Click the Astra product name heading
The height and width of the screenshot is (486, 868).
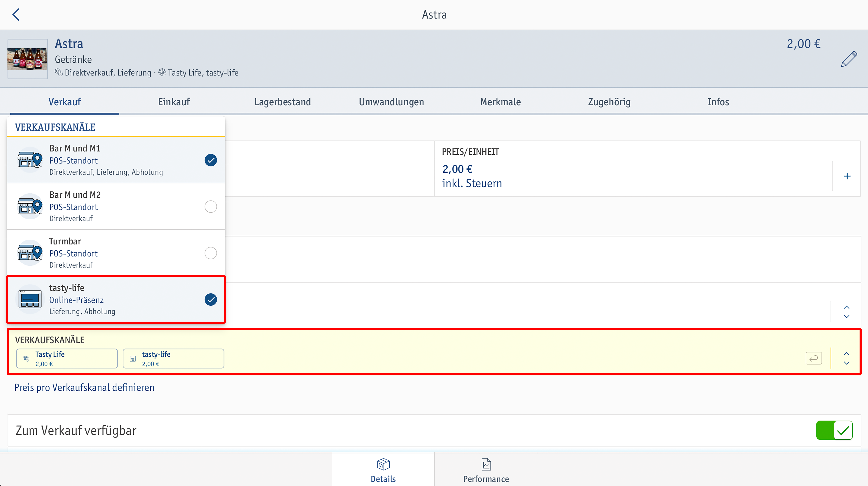click(69, 44)
